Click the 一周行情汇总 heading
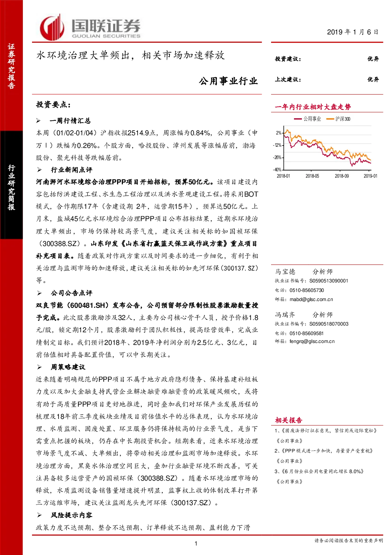Screen dimensions: 392x555 tap(70, 121)
